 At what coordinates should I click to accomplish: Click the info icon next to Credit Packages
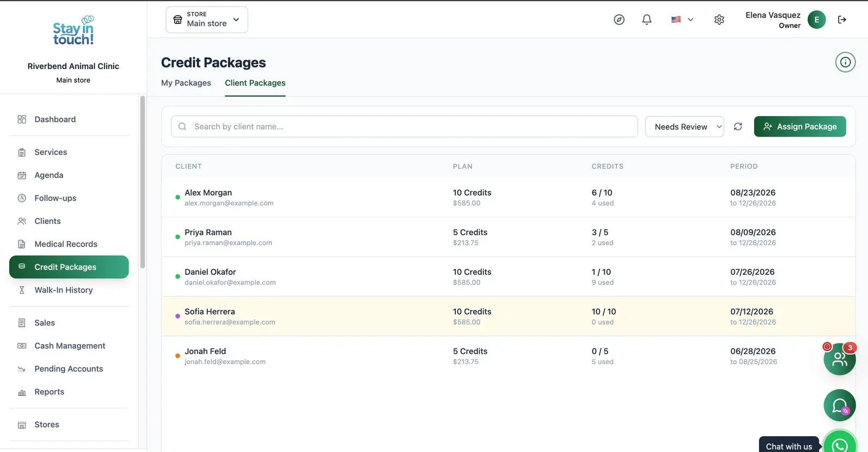click(845, 62)
